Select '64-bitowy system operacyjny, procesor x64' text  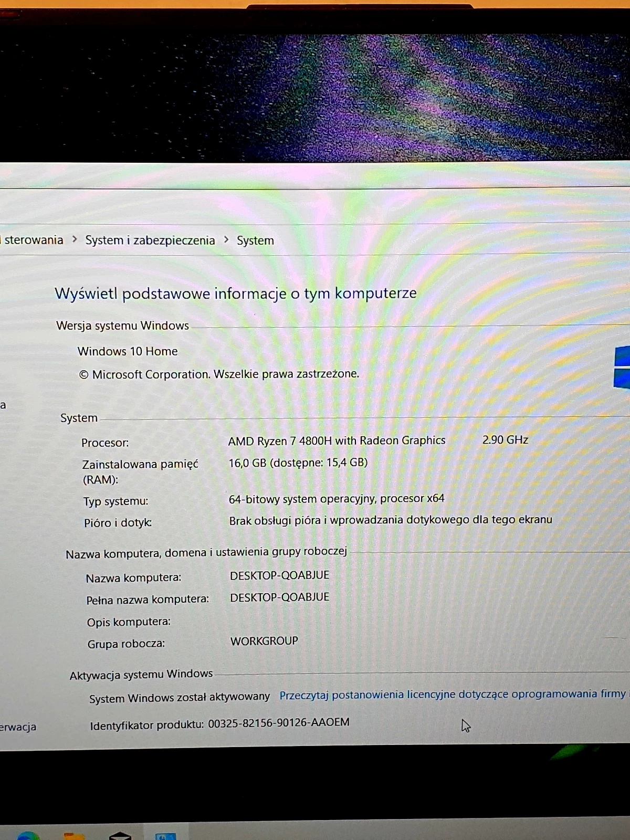pyautogui.click(x=337, y=498)
